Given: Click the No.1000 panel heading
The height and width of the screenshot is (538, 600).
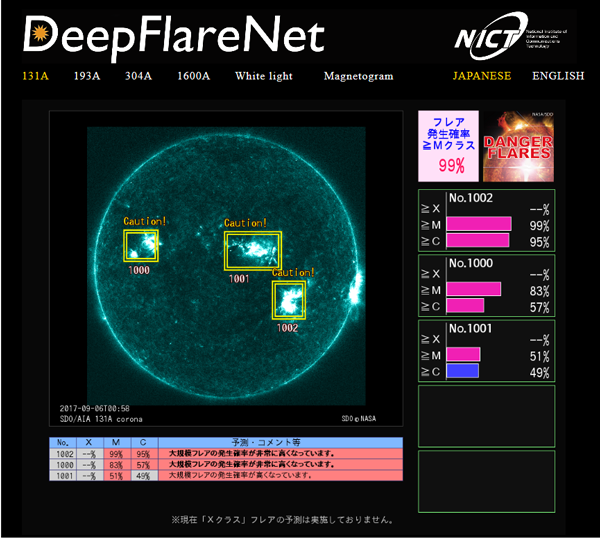Looking at the screenshot, I should coord(471,263).
